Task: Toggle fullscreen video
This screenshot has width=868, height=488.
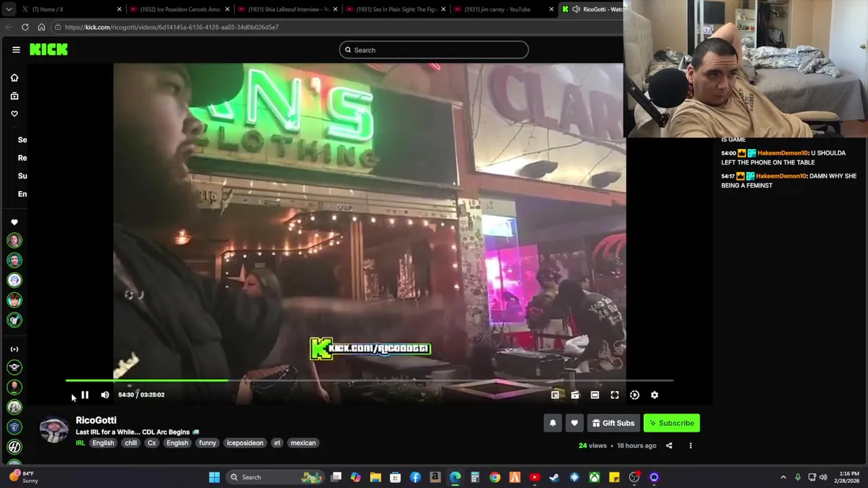Action: coord(614,394)
